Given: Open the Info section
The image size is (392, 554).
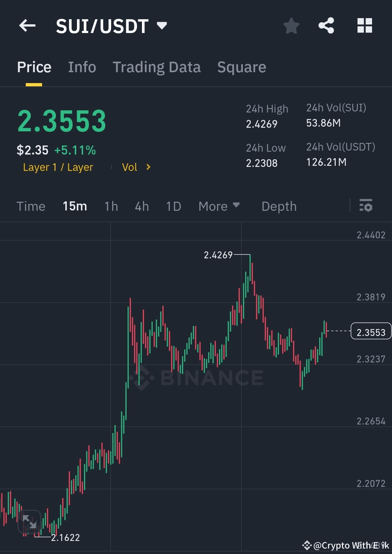Looking at the screenshot, I should click(82, 67).
